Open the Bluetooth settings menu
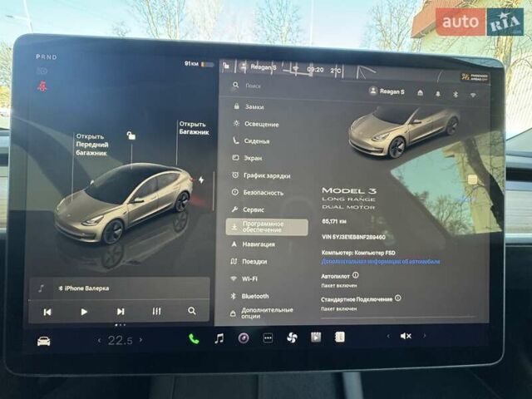Viewport: 532px width, 399px height. point(249,296)
